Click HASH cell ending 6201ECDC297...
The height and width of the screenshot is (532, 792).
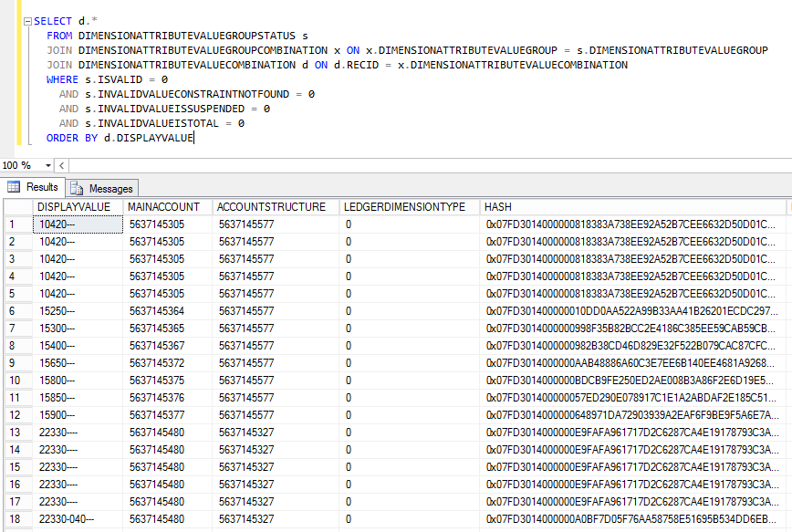tap(633, 310)
